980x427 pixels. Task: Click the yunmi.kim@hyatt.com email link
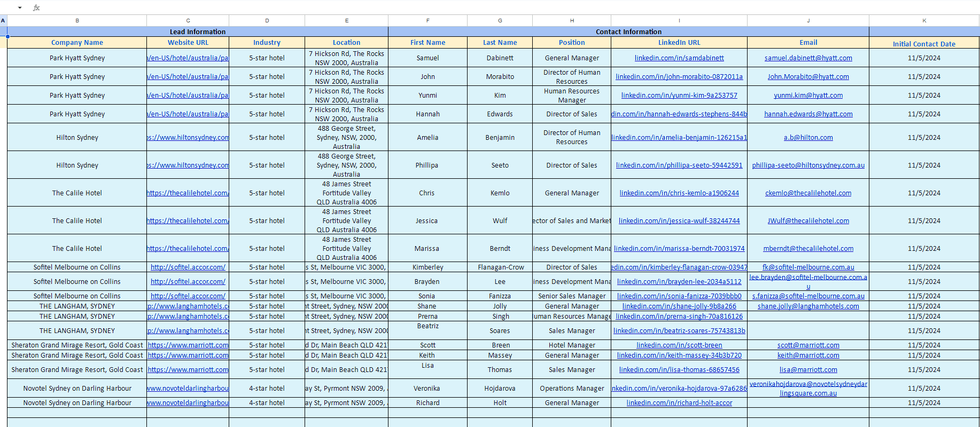click(x=808, y=96)
